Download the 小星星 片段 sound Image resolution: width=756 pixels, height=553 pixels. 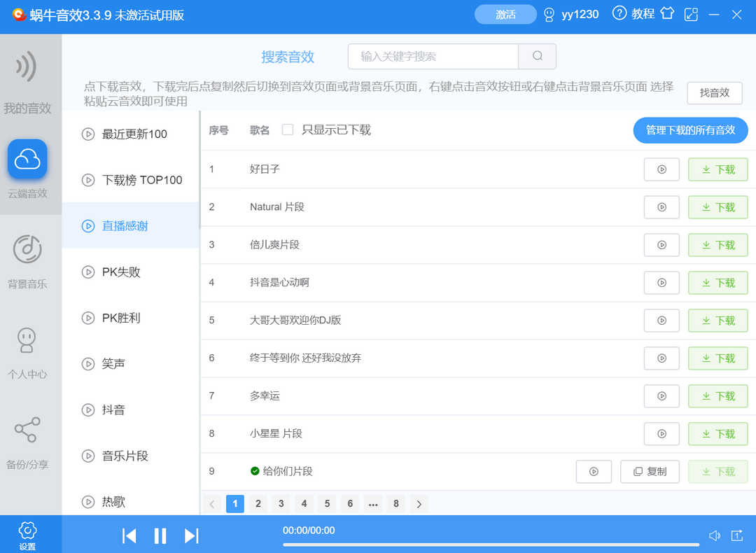pyautogui.click(x=717, y=433)
